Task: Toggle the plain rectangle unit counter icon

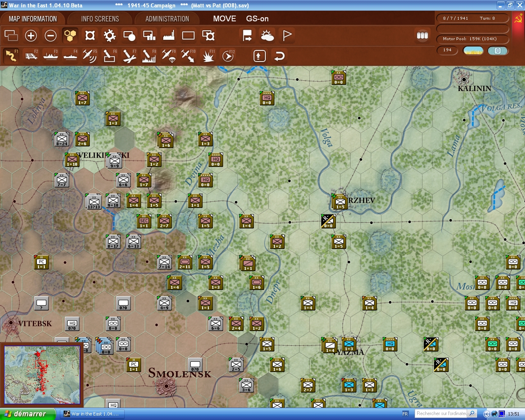Action: pyautogui.click(x=188, y=36)
